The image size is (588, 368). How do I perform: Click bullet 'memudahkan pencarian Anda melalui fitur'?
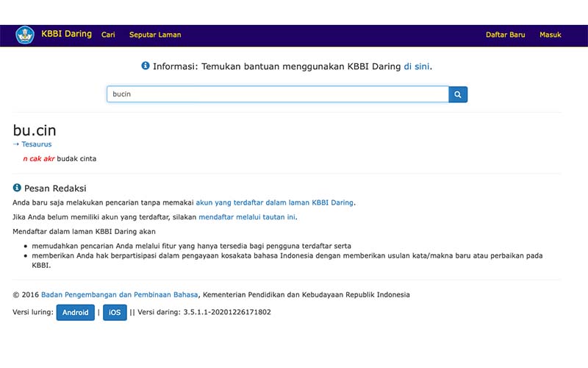pyautogui.click(x=191, y=246)
